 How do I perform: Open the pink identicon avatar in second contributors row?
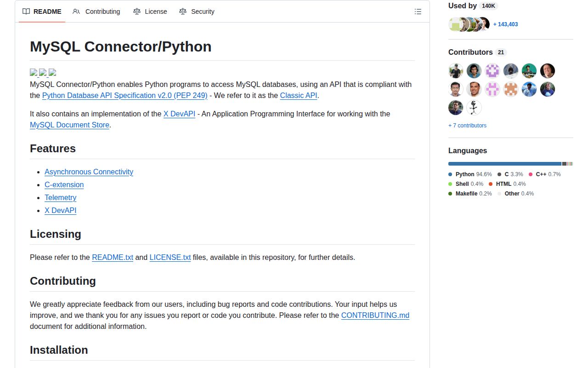[x=492, y=89]
